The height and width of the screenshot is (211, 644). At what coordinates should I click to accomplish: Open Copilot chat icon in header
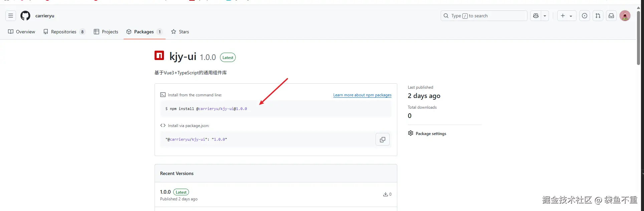coord(536,16)
